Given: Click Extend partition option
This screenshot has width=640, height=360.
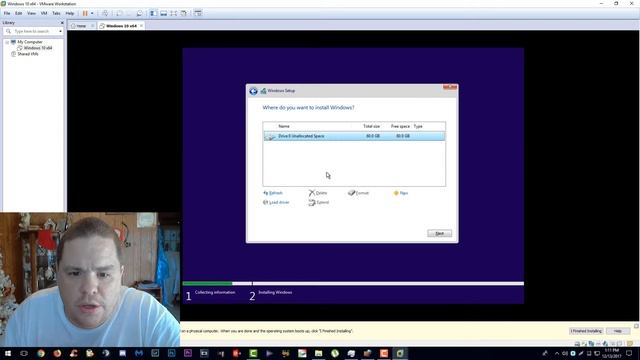Looking at the screenshot, I should [x=319, y=202].
